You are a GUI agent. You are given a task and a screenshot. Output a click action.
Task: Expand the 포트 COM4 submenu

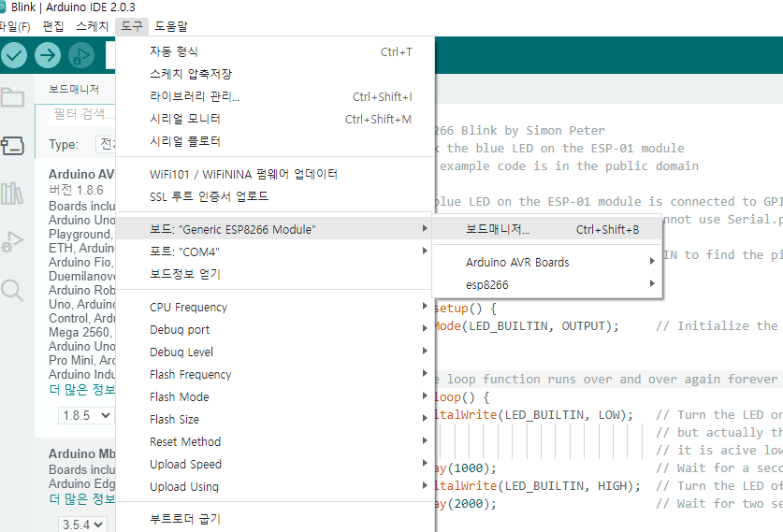(275, 252)
